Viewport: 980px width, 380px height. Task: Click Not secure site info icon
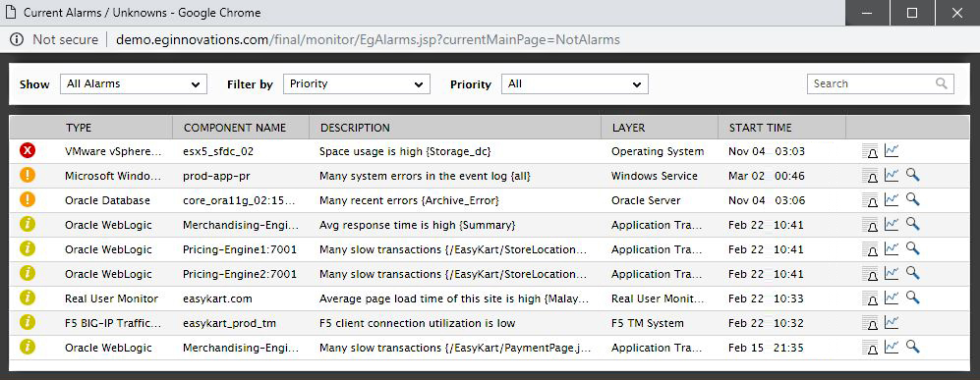coord(18,40)
